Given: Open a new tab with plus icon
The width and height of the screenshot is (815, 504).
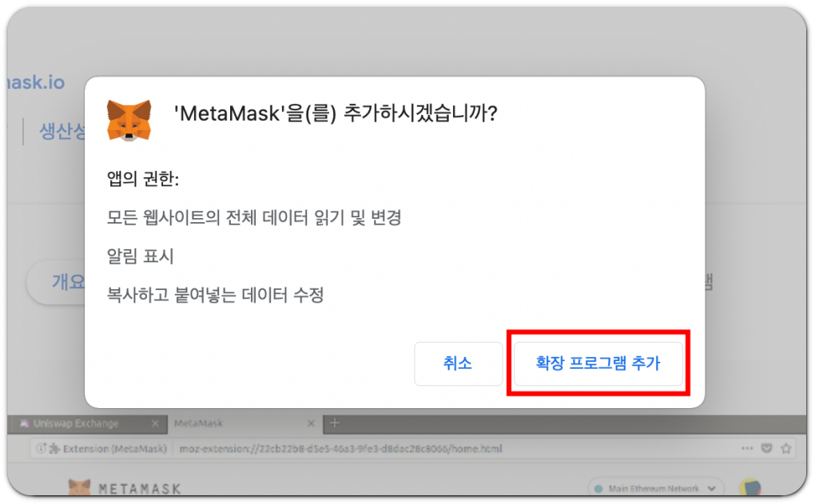Looking at the screenshot, I should pos(335,423).
